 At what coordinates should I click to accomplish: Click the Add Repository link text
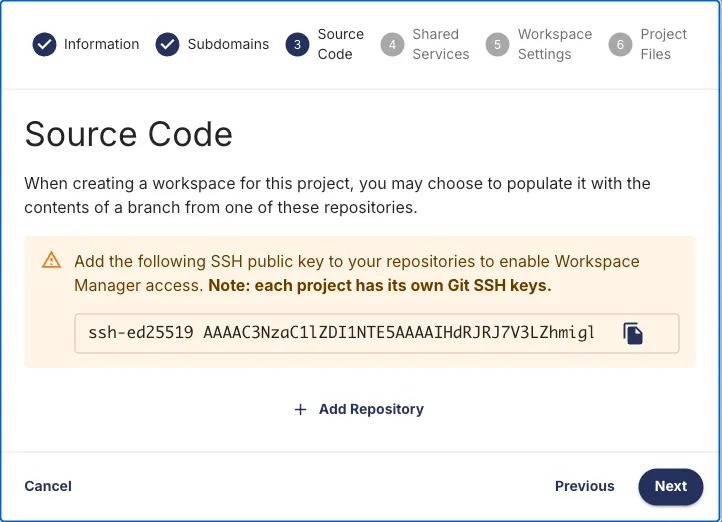tap(371, 409)
